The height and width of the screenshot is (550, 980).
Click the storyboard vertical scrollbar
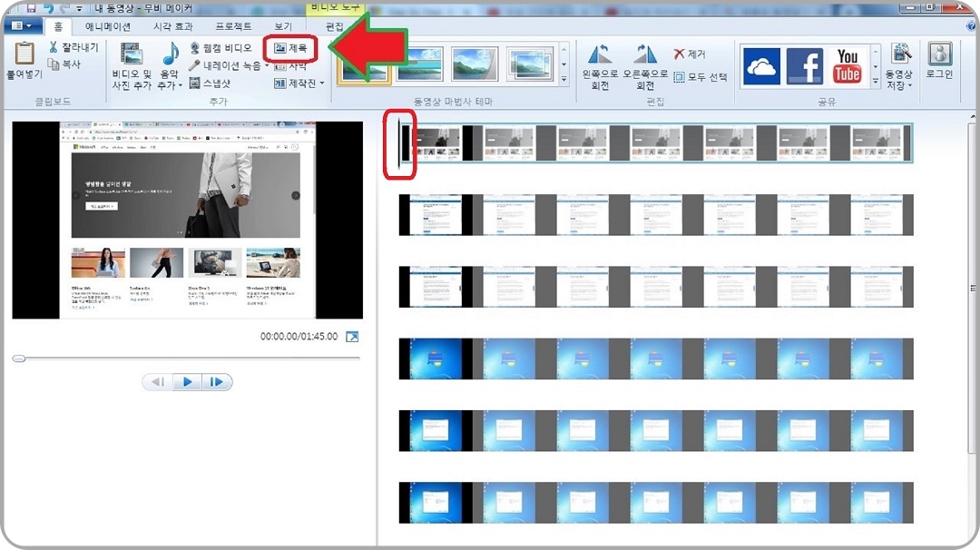[972, 288]
